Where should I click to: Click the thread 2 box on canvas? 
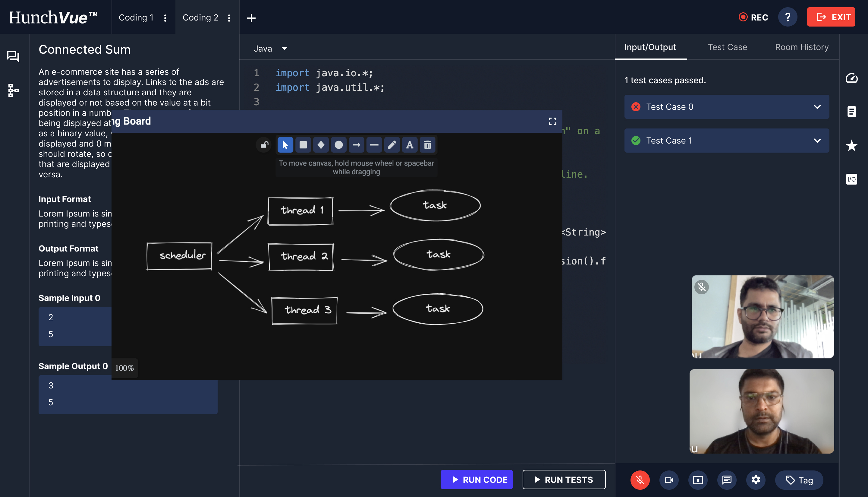pos(301,257)
